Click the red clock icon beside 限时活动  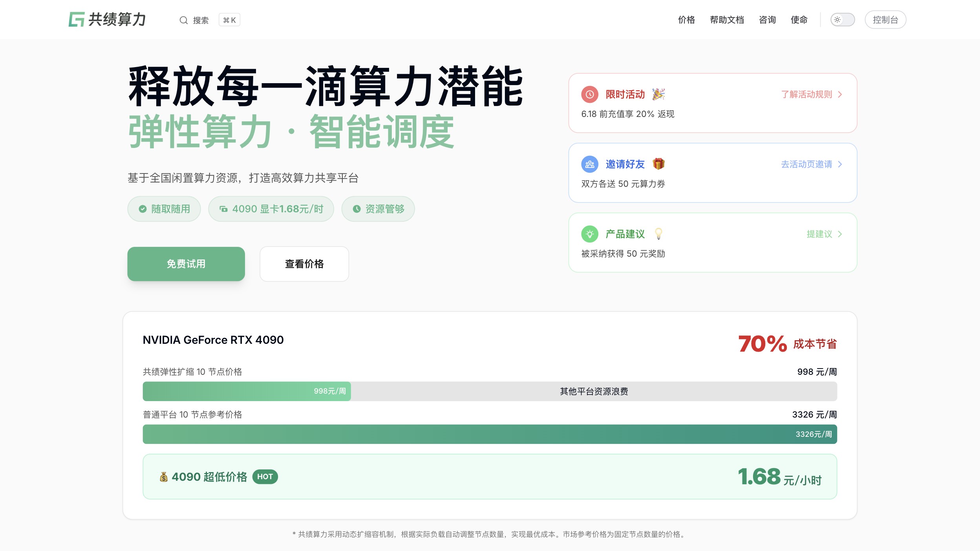[590, 94]
